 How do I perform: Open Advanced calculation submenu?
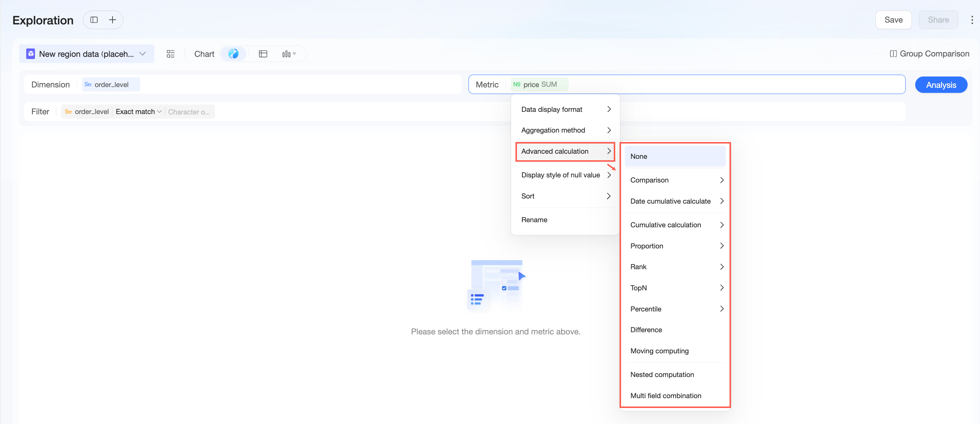565,151
